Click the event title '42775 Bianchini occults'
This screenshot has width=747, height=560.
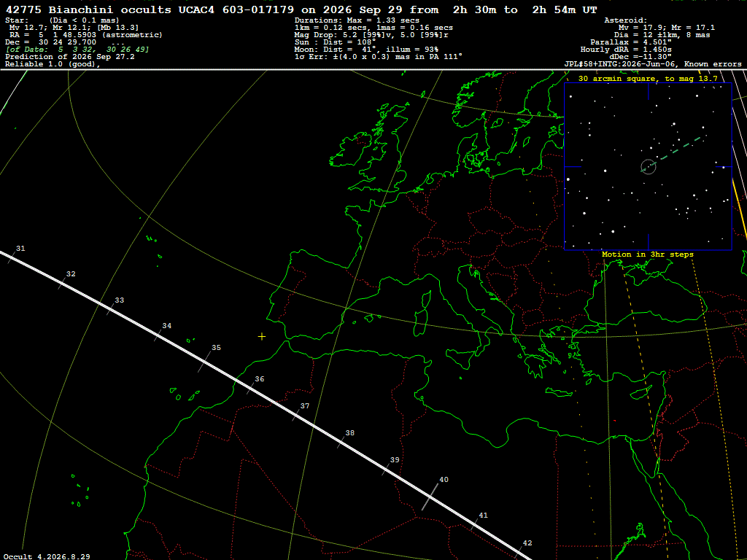click(88, 9)
